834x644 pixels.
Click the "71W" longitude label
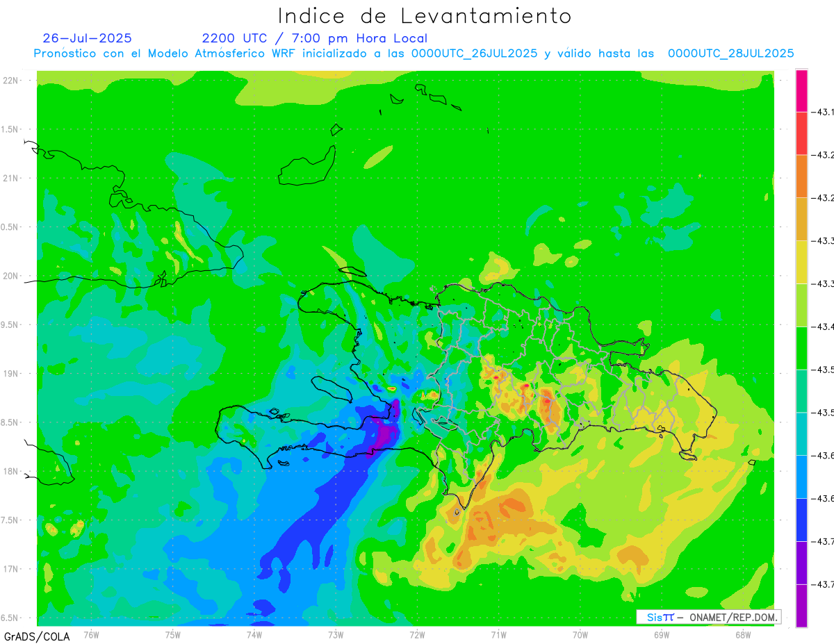click(498, 634)
